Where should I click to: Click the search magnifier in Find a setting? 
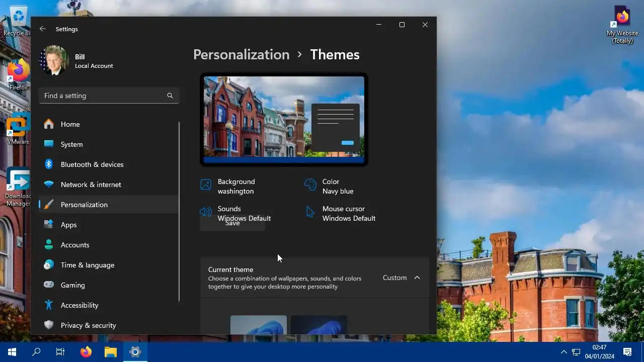click(170, 96)
